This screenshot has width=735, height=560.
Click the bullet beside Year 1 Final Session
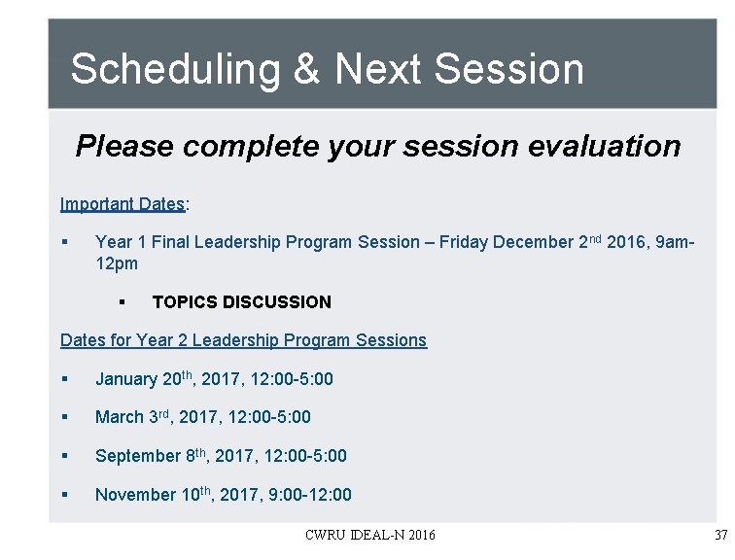[65, 242]
